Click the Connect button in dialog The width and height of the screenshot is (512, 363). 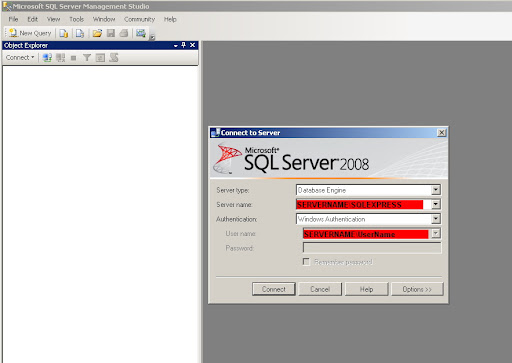274,289
